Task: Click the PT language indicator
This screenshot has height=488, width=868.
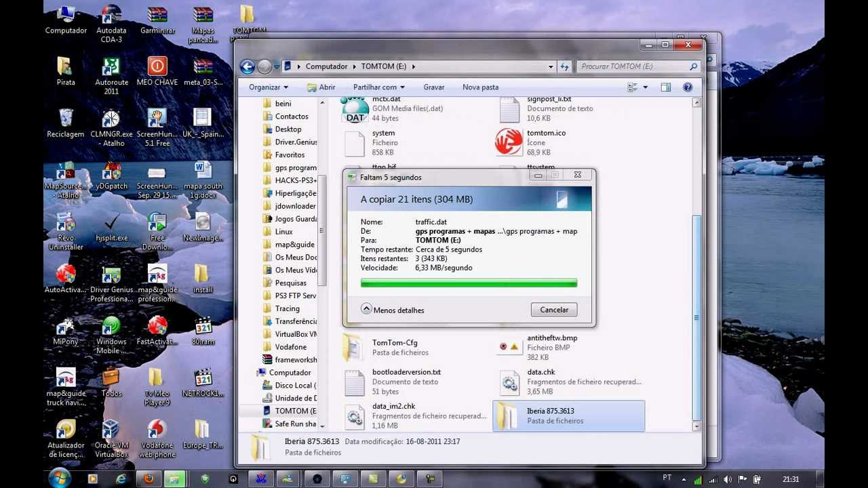Action: tap(667, 479)
